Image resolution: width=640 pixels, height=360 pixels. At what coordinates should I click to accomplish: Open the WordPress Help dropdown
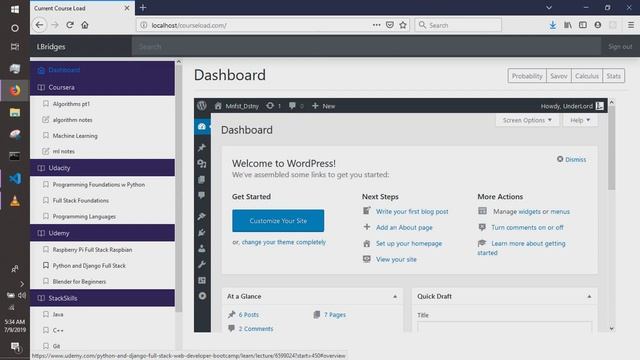580,120
